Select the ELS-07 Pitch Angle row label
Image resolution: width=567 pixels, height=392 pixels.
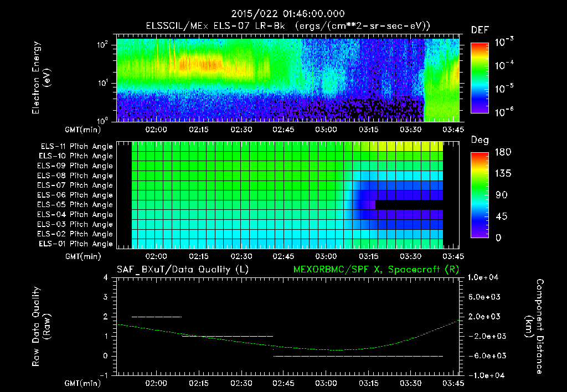[75, 185]
